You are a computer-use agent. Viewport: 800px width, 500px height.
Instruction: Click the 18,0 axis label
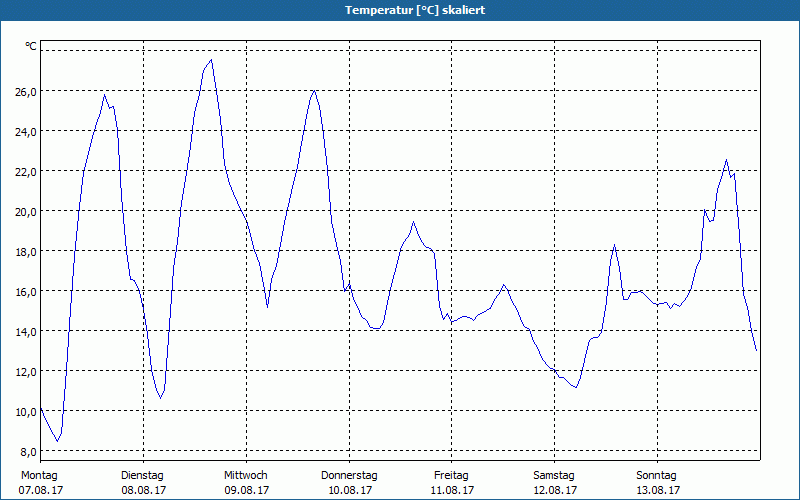[x=26, y=252]
